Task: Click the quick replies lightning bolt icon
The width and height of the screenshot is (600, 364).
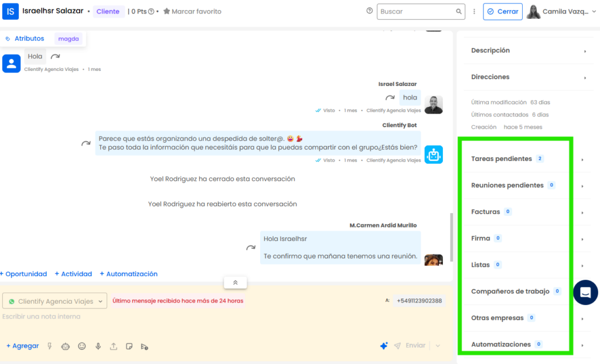Action: click(x=49, y=346)
